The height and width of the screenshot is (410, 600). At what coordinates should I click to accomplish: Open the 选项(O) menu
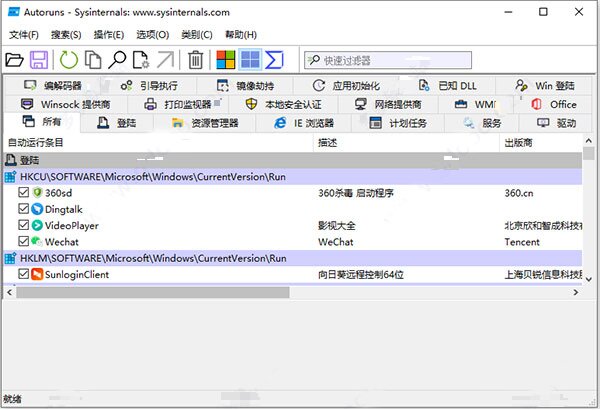point(153,35)
